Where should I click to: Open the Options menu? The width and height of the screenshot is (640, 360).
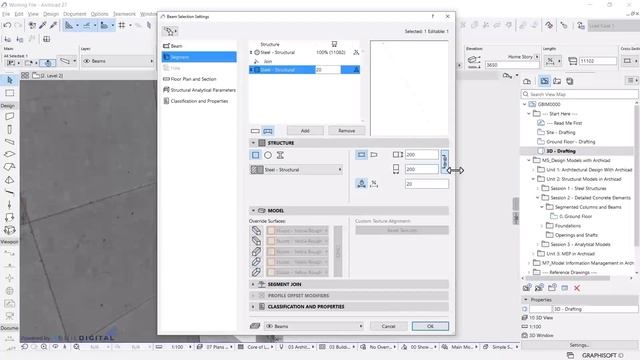click(x=99, y=14)
